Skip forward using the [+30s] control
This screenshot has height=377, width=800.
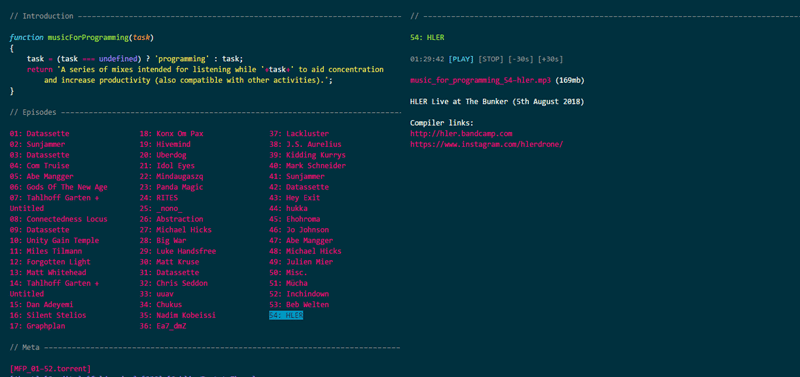pyautogui.click(x=551, y=59)
